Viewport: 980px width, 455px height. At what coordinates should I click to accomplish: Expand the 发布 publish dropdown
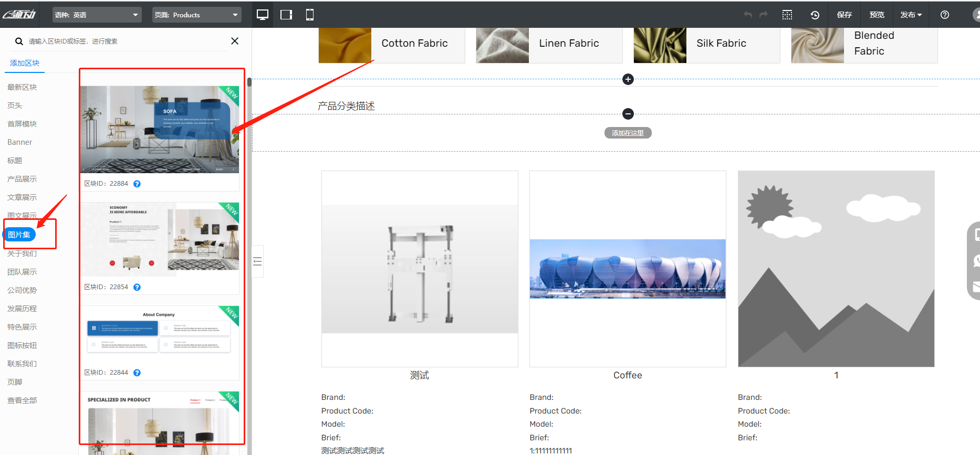[x=911, y=15]
